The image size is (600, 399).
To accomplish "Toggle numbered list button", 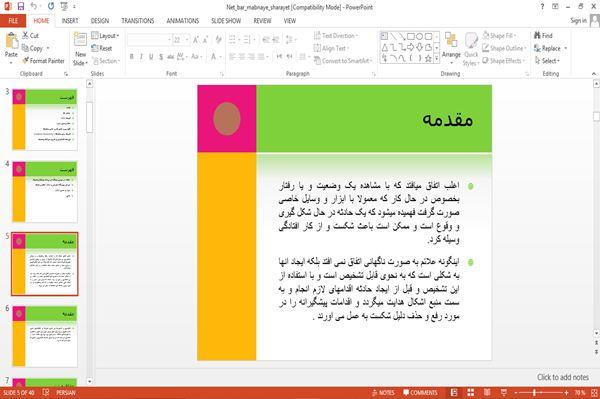I will [247, 39].
